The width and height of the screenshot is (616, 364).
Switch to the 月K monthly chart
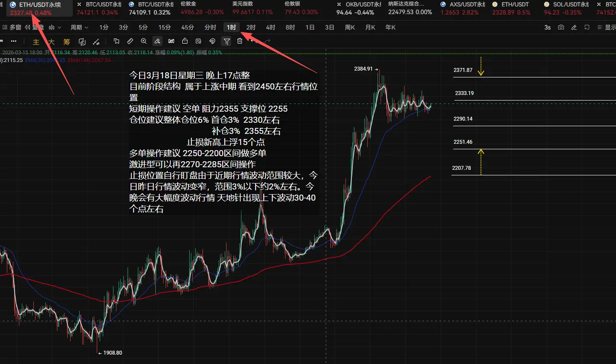coord(370,27)
